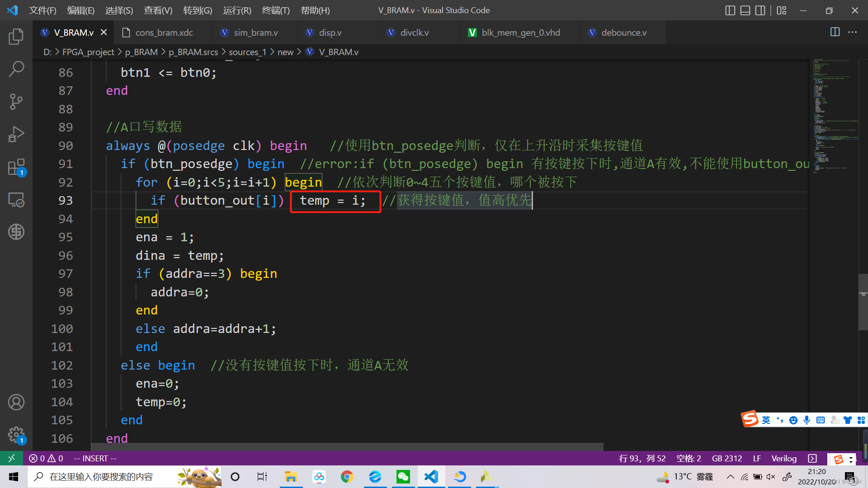Open Remote Explorer view

coord(16,200)
